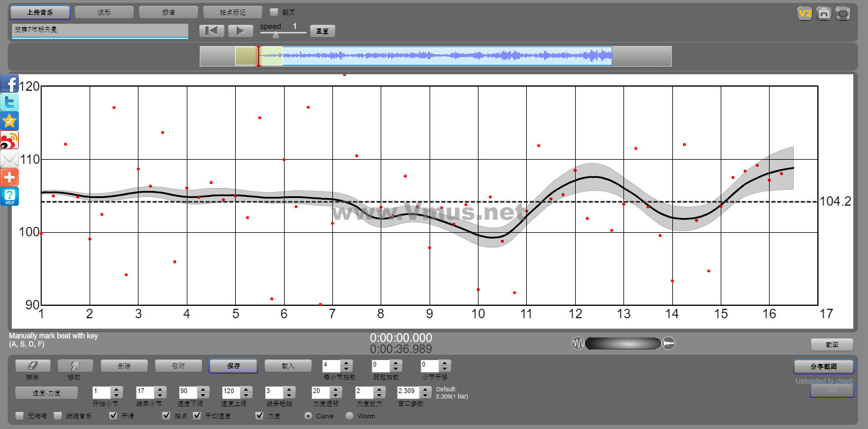Select the eraser (擦除) tool

pos(32,366)
